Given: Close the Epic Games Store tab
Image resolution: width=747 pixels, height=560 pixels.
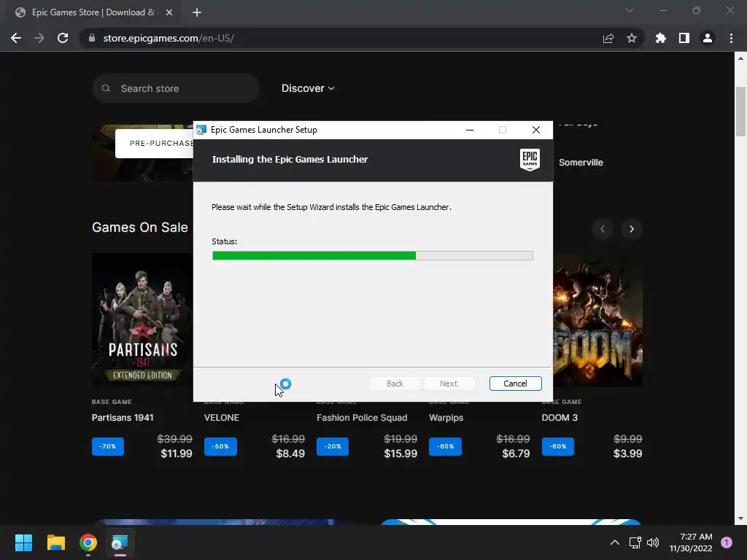Looking at the screenshot, I should [169, 12].
